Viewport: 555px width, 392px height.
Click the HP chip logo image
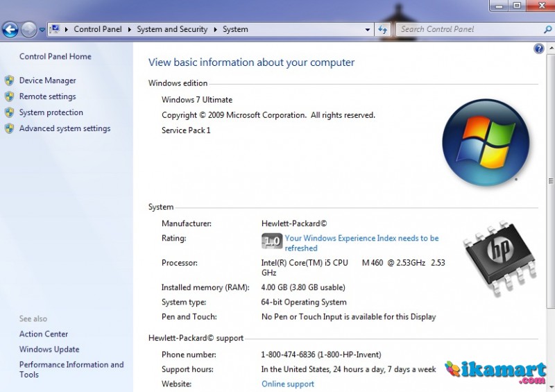(x=499, y=256)
